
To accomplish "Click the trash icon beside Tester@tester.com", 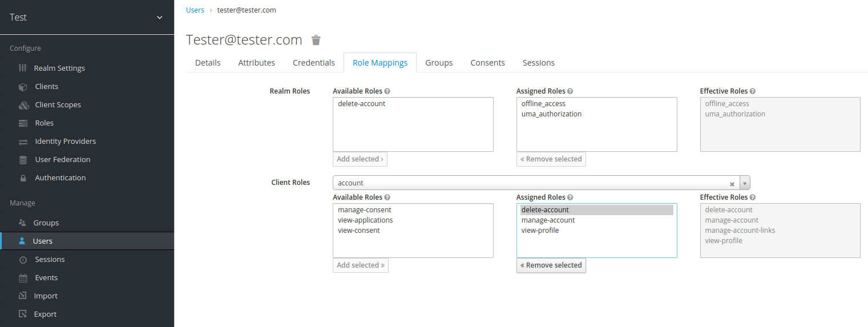I will pos(316,40).
